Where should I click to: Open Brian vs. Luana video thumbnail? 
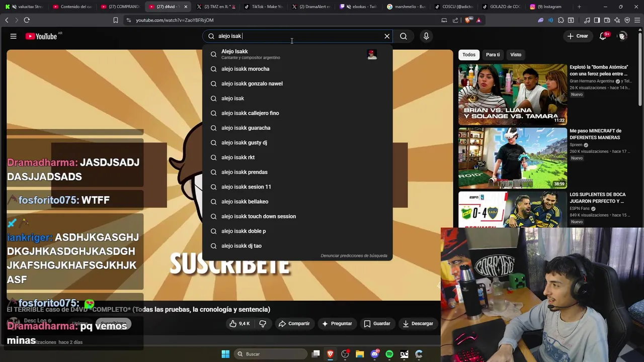(513, 94)
